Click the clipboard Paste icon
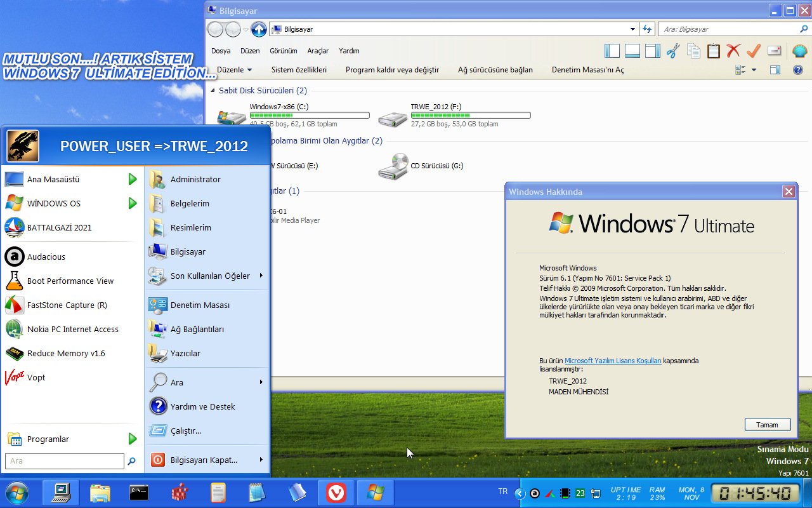 pyautogui.click(x=714, y=51)
